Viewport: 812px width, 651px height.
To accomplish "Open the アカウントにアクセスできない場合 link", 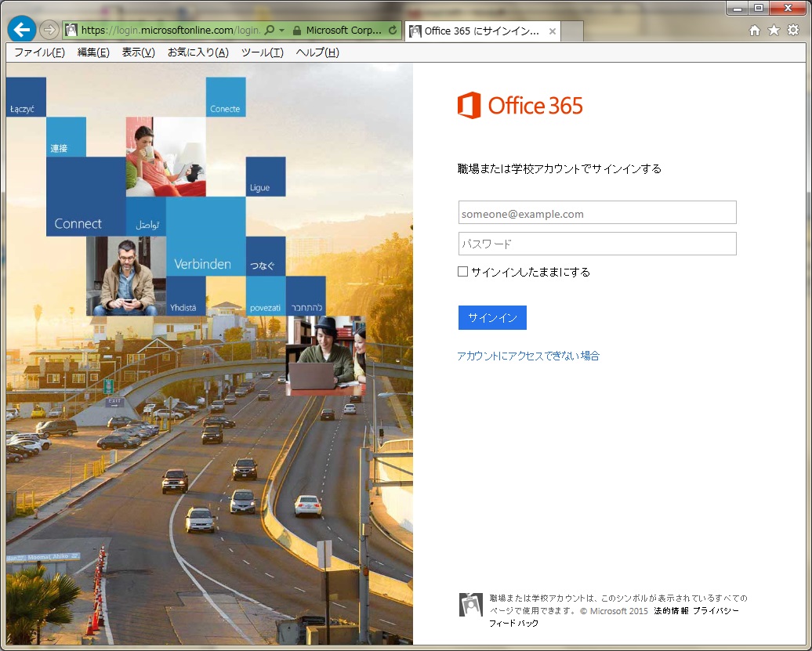I will (528, 356).
